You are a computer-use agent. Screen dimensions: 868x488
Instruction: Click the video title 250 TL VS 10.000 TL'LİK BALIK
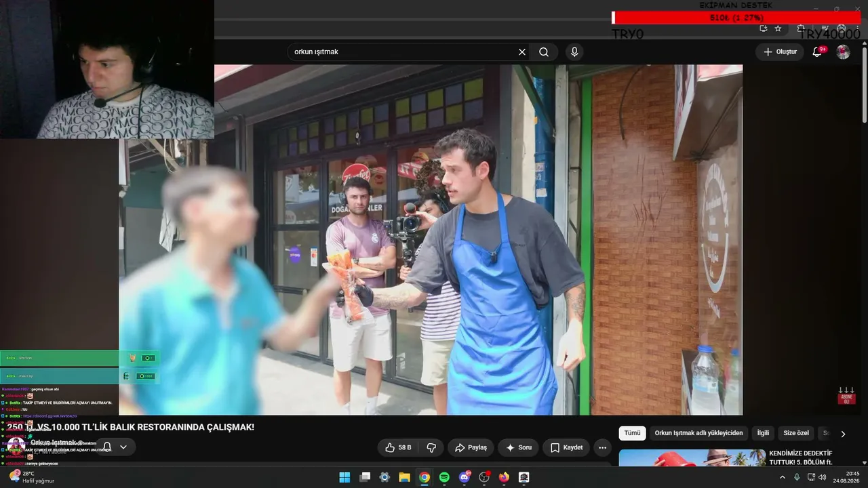[x=131, y=427]
